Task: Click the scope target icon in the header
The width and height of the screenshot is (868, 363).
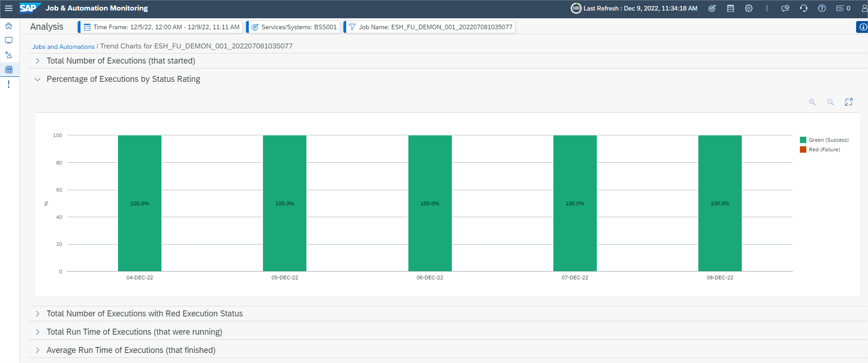Action: point(712,8)
